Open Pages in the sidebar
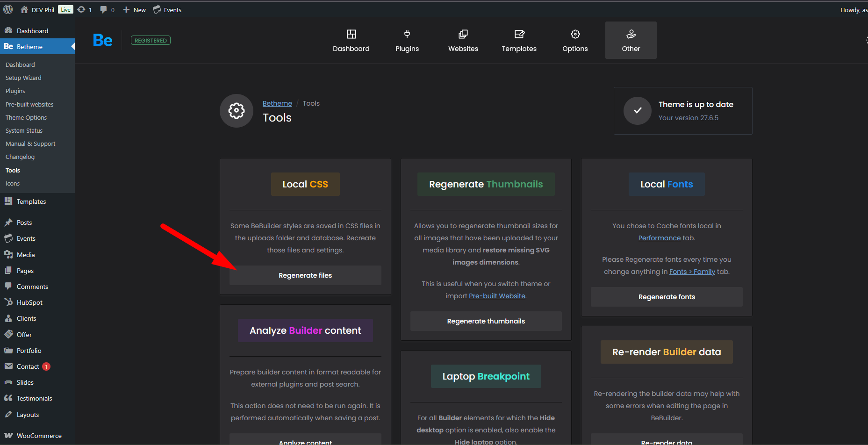This screenshot has height=445, width=868. [x=37, y=271]
